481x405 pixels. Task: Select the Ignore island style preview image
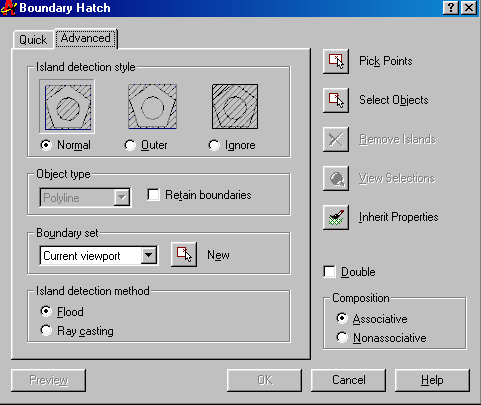tap(235, 106)
